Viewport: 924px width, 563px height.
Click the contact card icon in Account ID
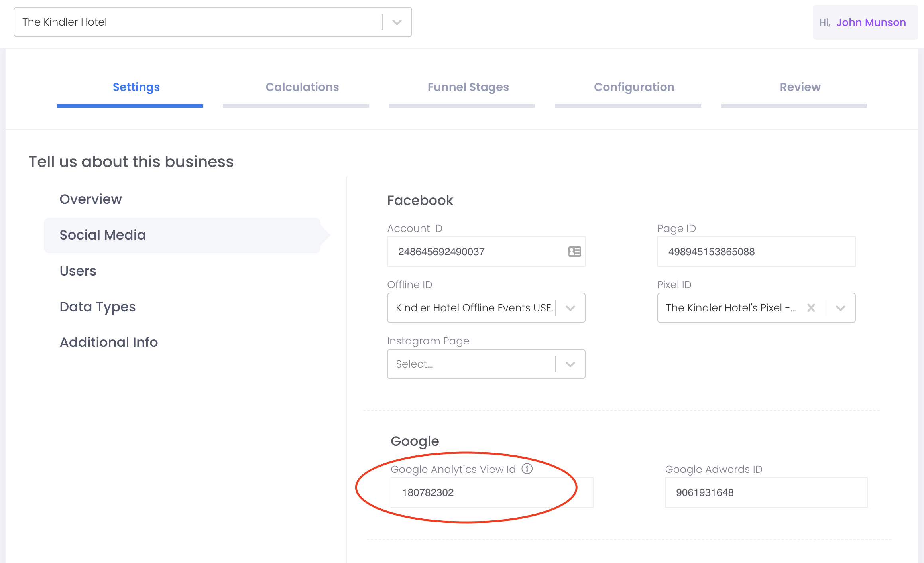[574, 252]
